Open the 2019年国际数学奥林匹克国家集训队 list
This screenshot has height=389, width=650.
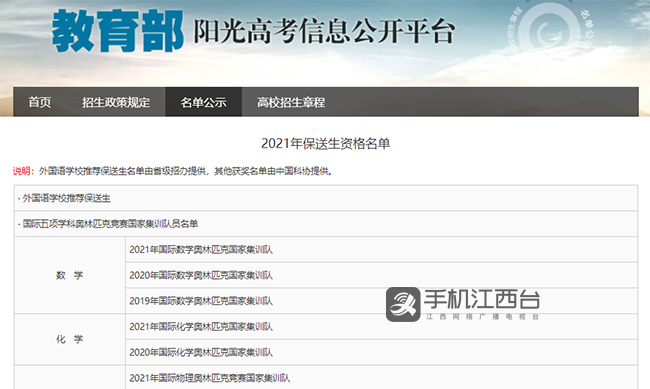(x=201, y=301)
